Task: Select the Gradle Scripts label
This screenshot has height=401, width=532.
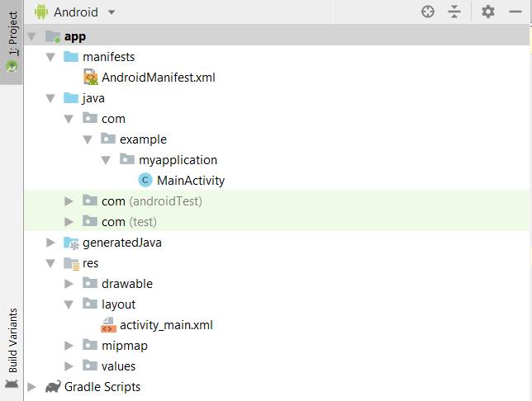Action: pos(102,387)
